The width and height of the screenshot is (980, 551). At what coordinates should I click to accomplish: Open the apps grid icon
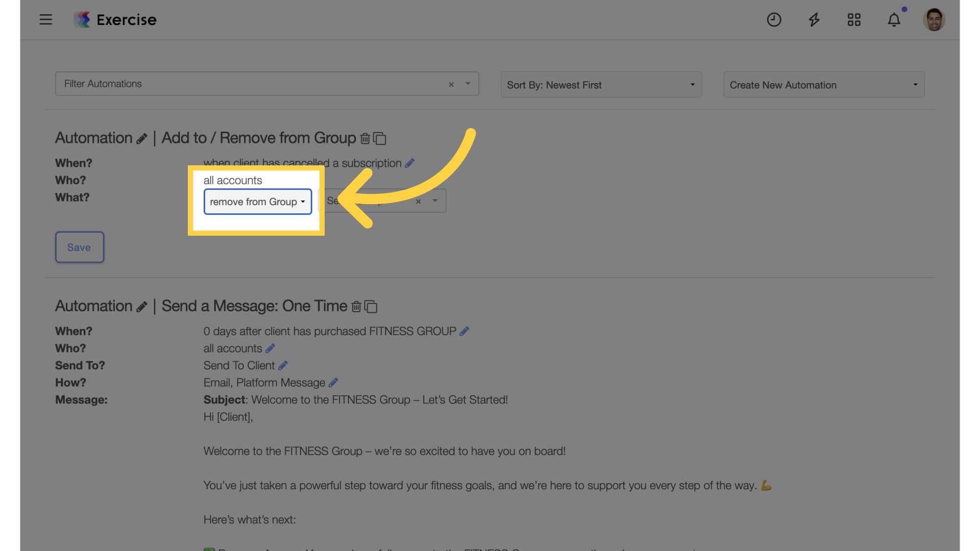click(854, 19)
